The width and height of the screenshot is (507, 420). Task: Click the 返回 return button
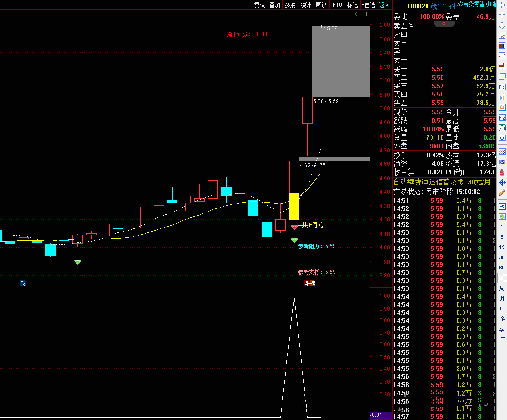tap(384, 5)
